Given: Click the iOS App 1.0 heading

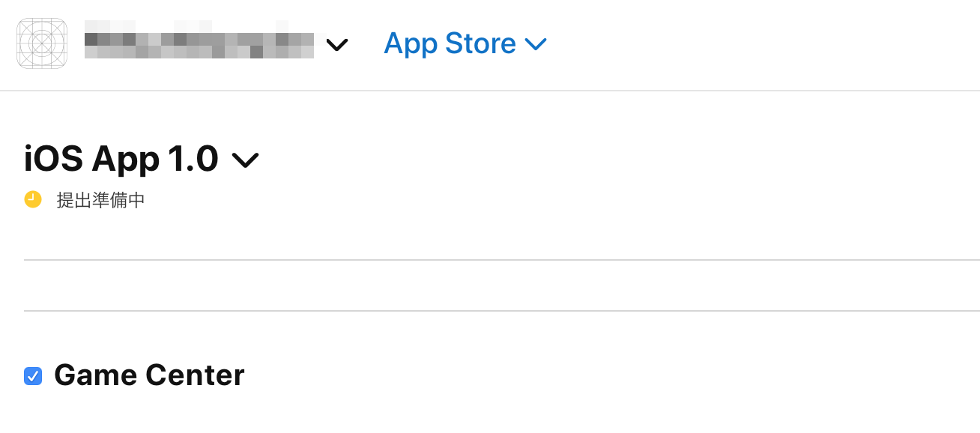Looking at the screenshot, I should (x=120, y=158).
